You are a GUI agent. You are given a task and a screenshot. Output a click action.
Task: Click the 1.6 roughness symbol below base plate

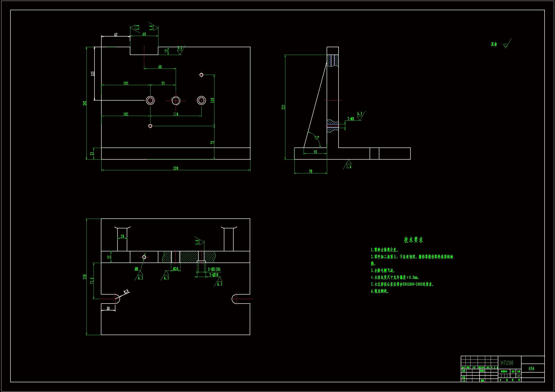tap(348, 165)
